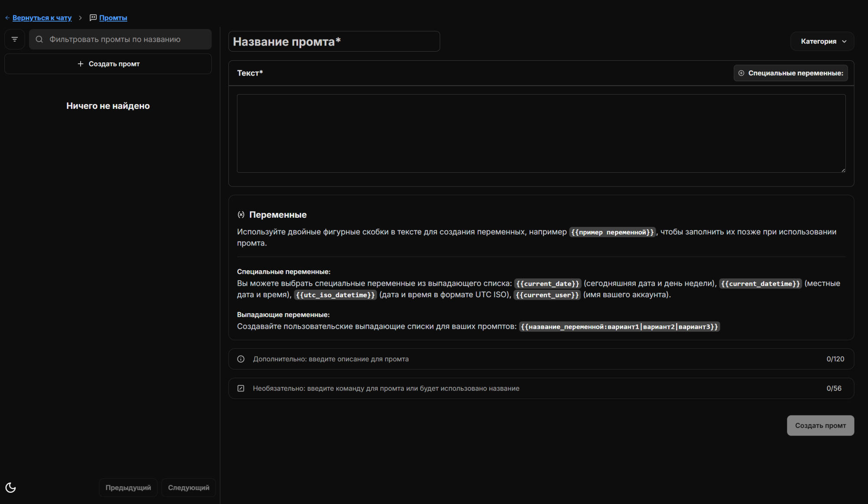This screenshot has width=868, height=504.
Task: Click the plus-circle icon for special variables
Action: pyautogui.click(x=741, y=73)
